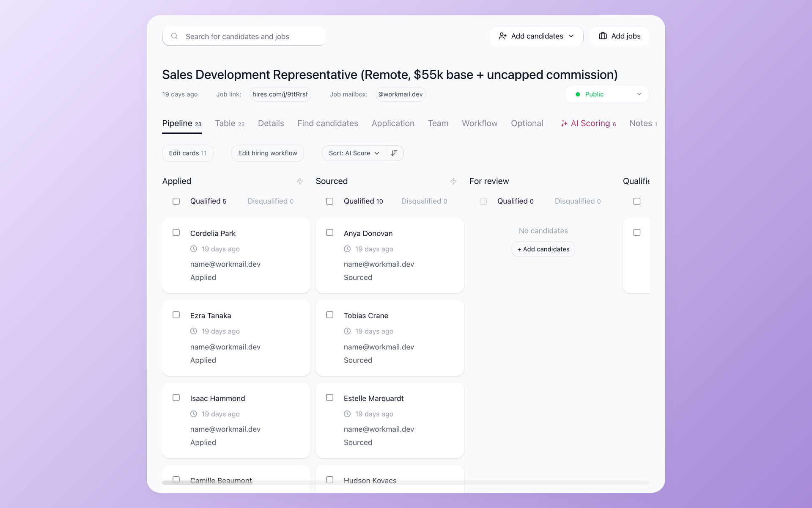Screen dimensions: 812x508
Task: Click clock icon on Isaac Hammond card
Action: 194,414
